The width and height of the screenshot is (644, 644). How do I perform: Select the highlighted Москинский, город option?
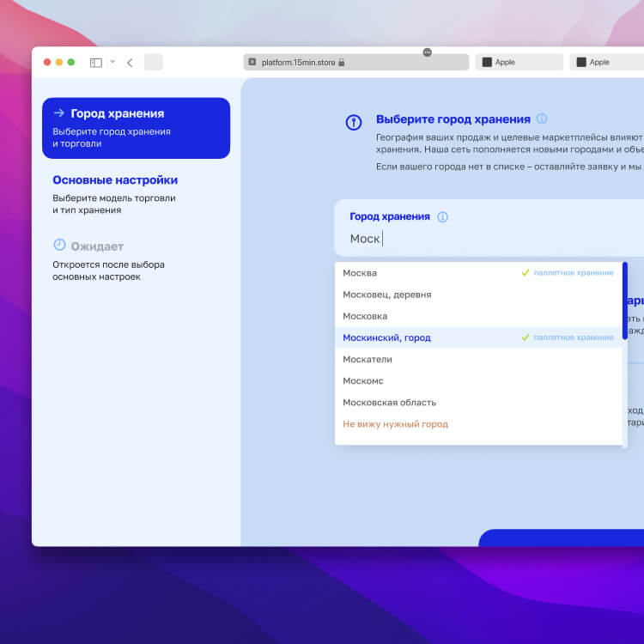pyautogui.click(x=386, y=337)
